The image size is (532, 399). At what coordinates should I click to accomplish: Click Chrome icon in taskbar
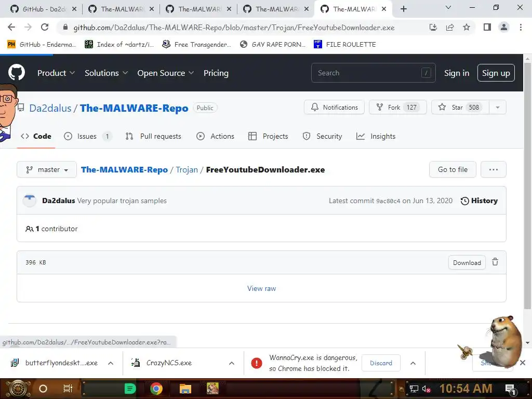tap(156, 389)
